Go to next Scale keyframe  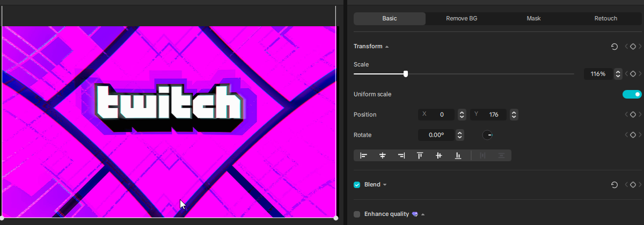(x=640, y=74)
